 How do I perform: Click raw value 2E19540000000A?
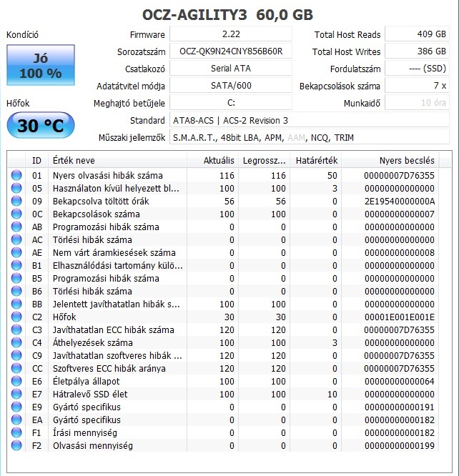pyautogui.click(x=400, y=202)
